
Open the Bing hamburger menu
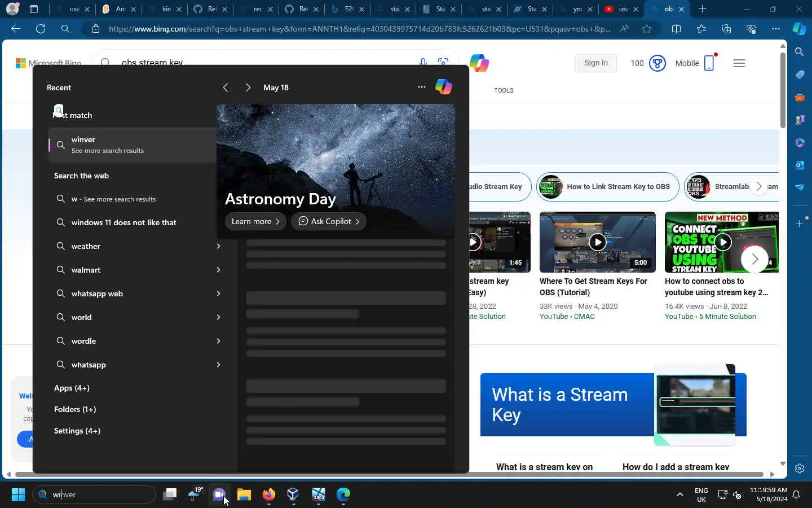739,63
